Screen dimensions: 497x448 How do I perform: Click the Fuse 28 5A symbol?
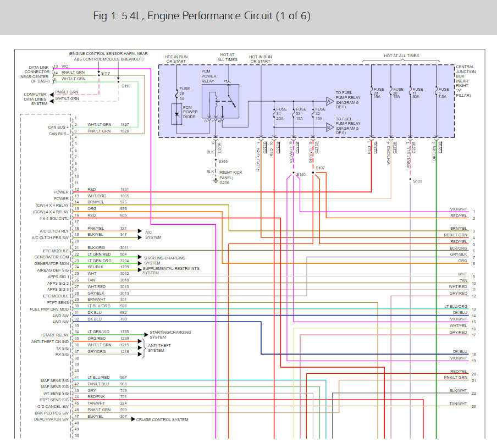coord(177,93)
